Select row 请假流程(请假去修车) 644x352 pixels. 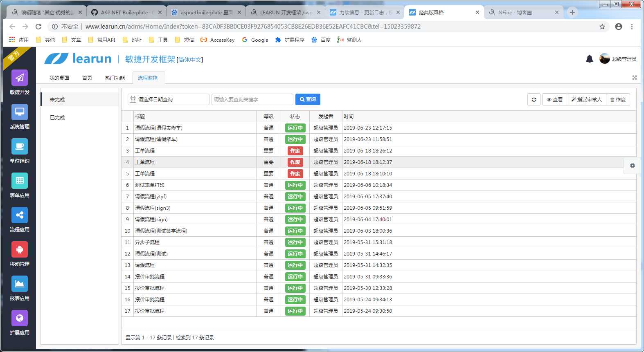pos(378,128)
